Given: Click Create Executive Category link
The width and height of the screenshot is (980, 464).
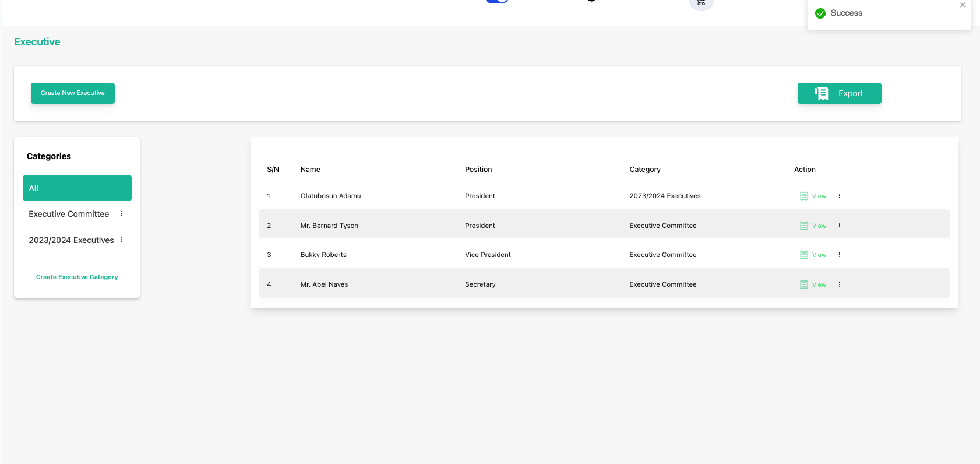Looking at the screenshot, I should (77, 277).
